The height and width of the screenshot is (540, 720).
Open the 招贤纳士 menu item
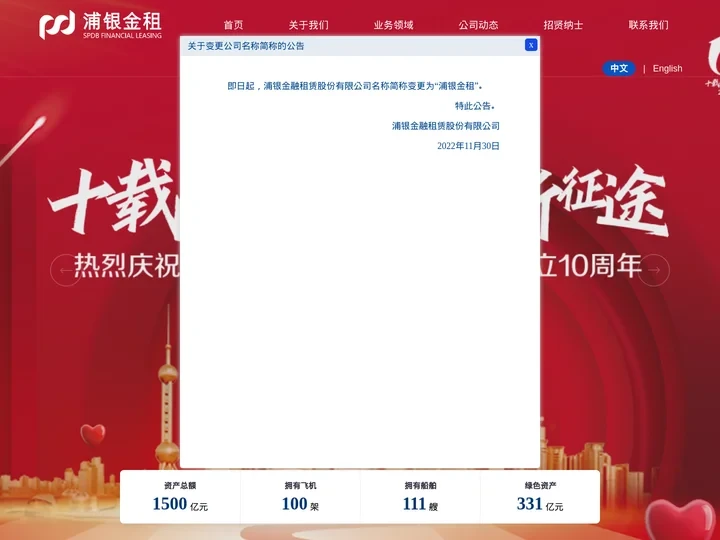click(563, 25)
